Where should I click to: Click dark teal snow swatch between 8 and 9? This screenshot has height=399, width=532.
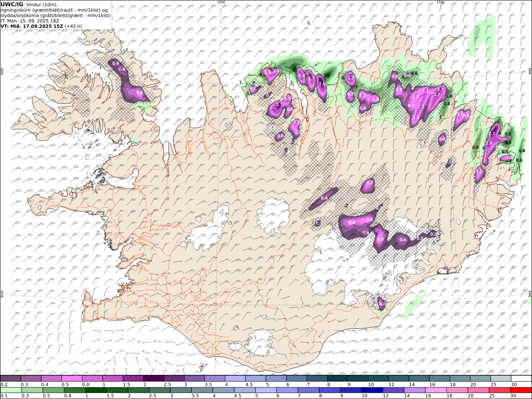pos(337,378)
